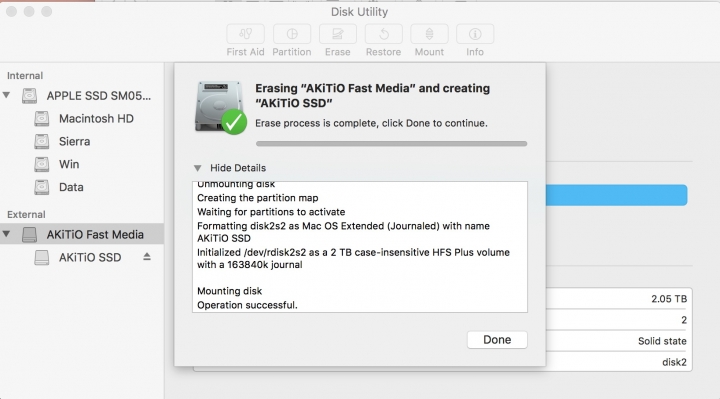Open the Partition tool

(292, 34)
